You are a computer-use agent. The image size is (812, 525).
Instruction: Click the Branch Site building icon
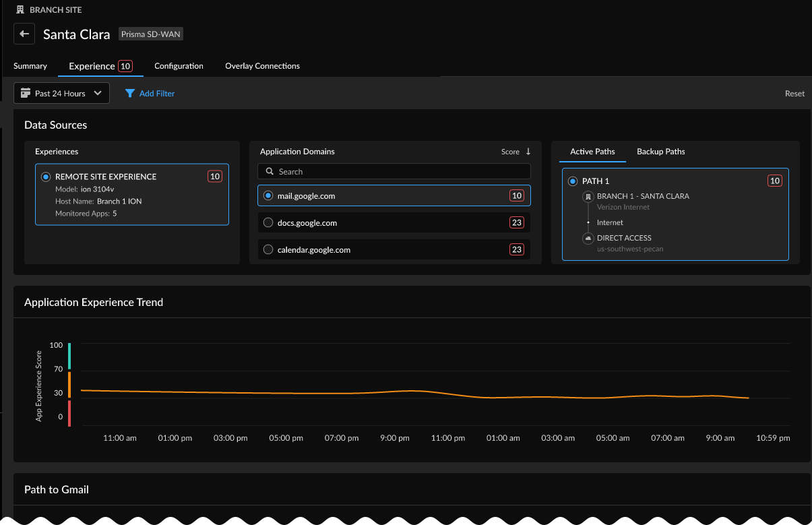[x=20, y=11]
